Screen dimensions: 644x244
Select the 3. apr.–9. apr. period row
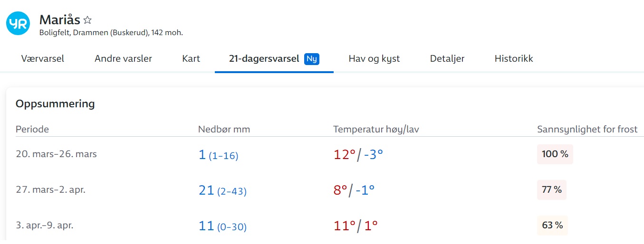click(x=325, y=225)
